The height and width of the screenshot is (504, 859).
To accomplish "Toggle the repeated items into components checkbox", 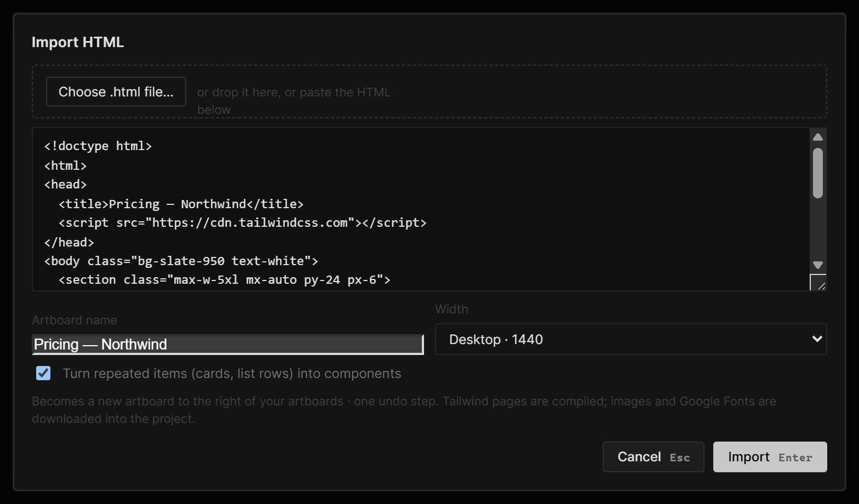I will point(43,373).
